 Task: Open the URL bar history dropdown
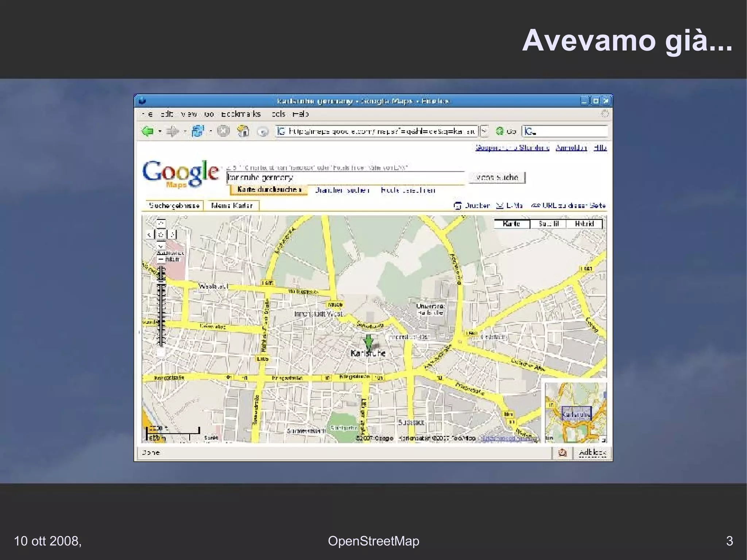(484, 131)
